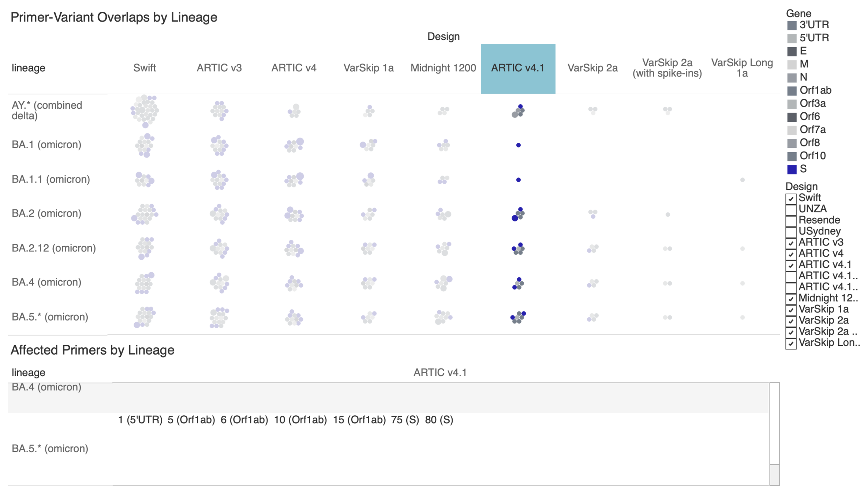Click the Affected Primers scrollbar thumb
This screenshot has height=494, width=868.
(774, 474)
